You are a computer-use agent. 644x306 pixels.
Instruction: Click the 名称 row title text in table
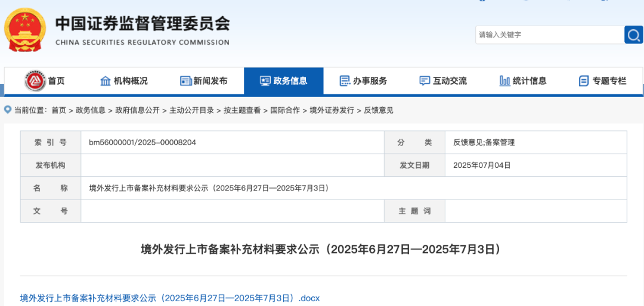pyautogui.click(x=209, y=188)
